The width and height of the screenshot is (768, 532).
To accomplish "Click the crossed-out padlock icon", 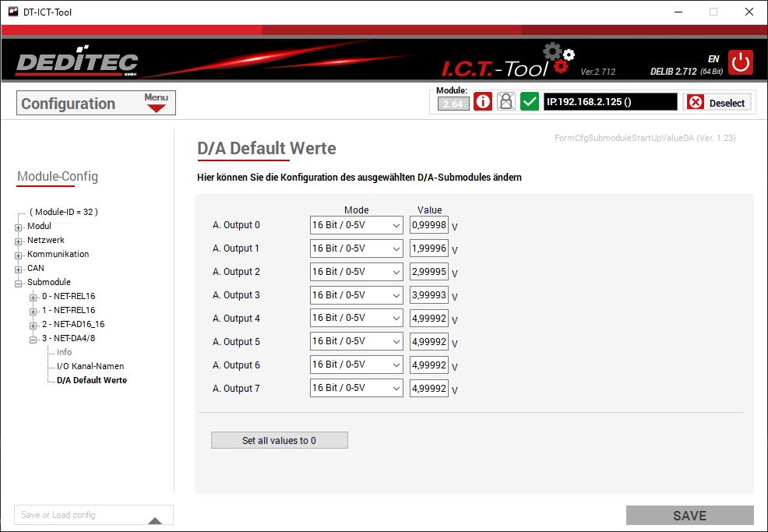I will tap(506, 102).
